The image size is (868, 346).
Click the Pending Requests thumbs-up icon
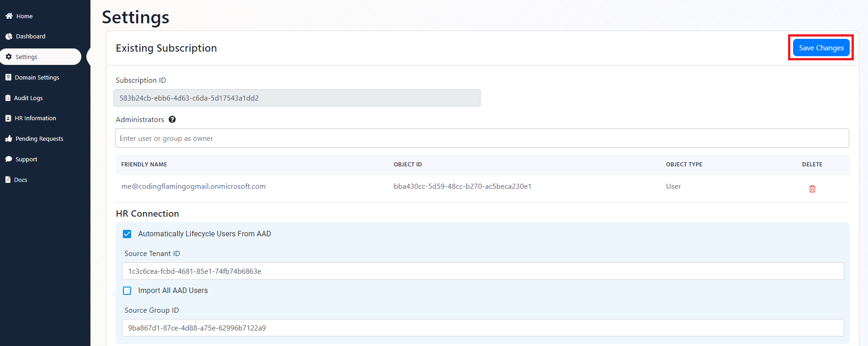pos(9,138)
